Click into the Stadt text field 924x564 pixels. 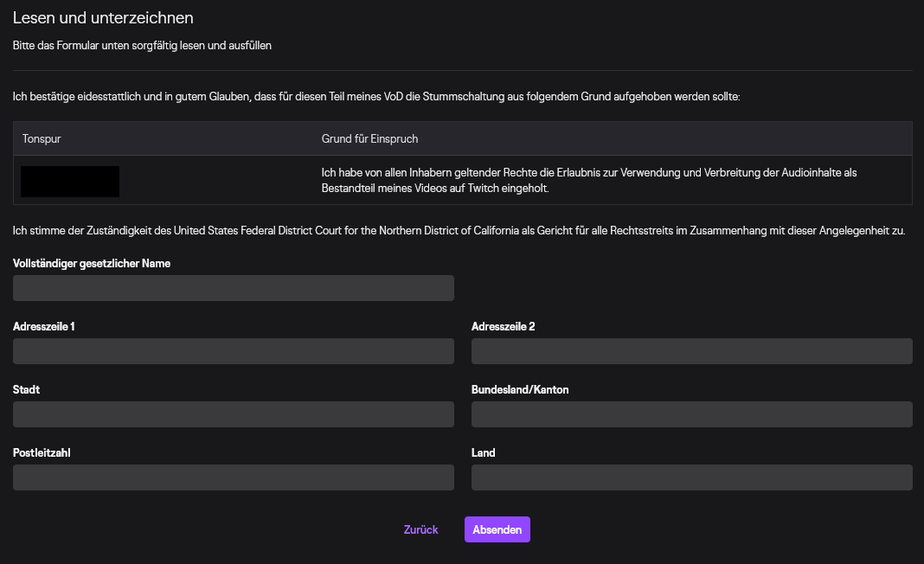(234, 414)
